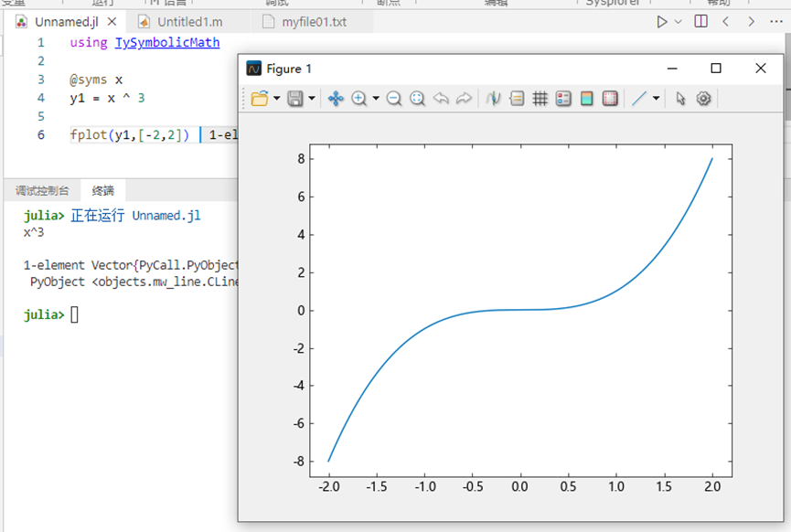Expand the save options dropdown arrow

[x=312, y=99]
